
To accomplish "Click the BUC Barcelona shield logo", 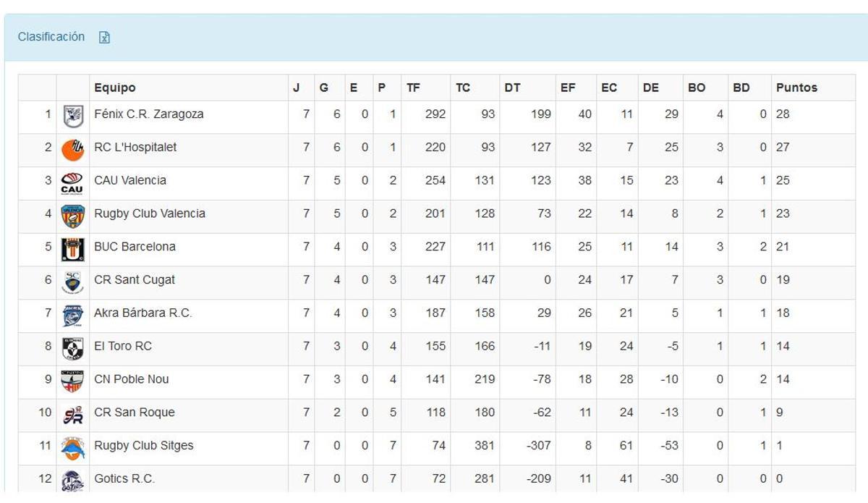I will coord(72,247).
